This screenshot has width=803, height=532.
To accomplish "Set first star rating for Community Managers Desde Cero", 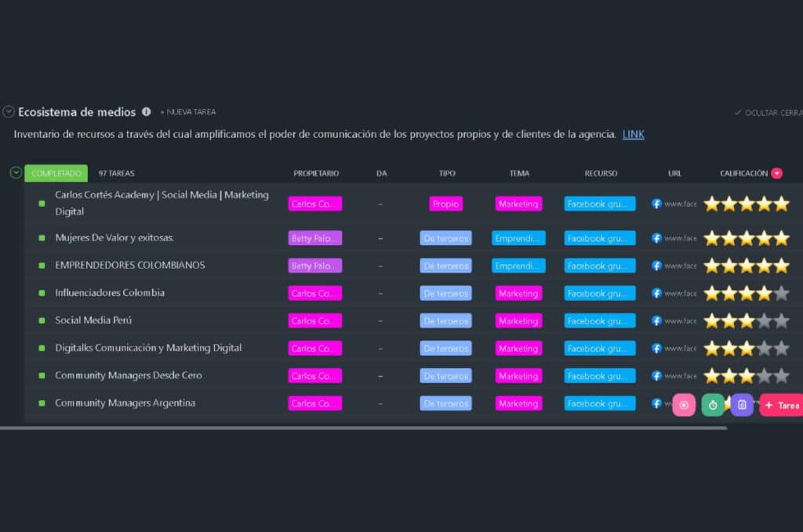I will click(712, 376).
